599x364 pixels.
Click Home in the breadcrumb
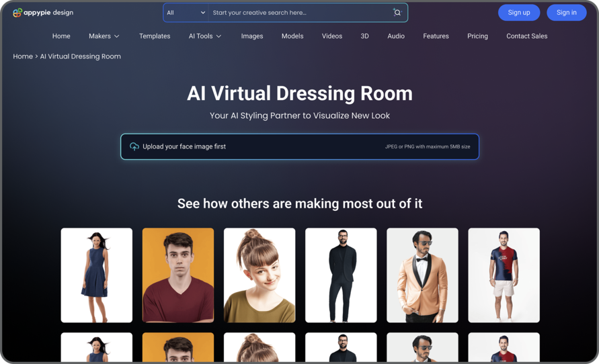coord(23,56)
